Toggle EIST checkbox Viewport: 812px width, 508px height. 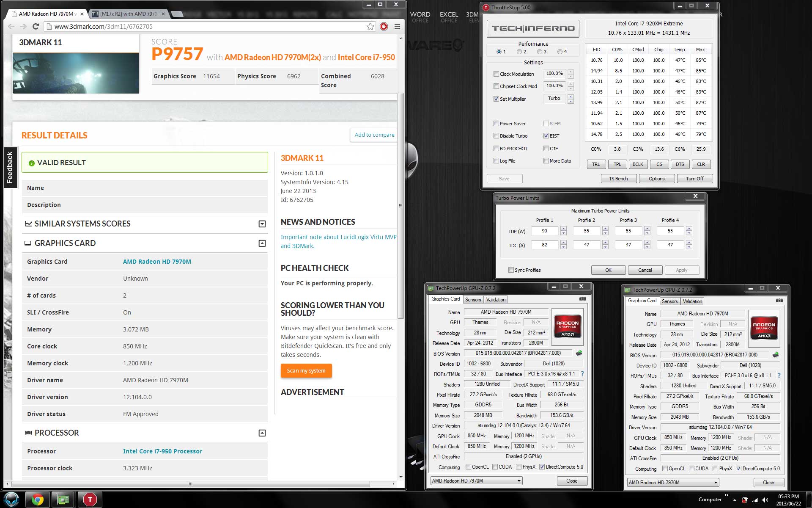tap(546, 136)
